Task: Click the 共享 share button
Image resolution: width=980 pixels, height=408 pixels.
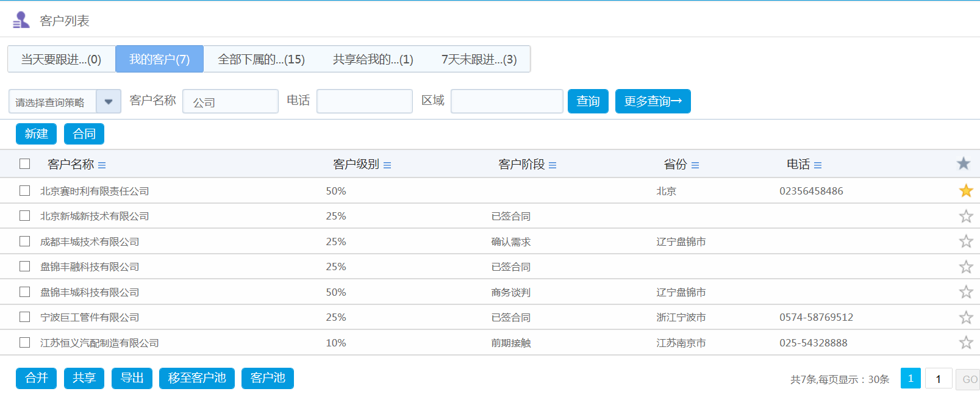Action: 84,378
